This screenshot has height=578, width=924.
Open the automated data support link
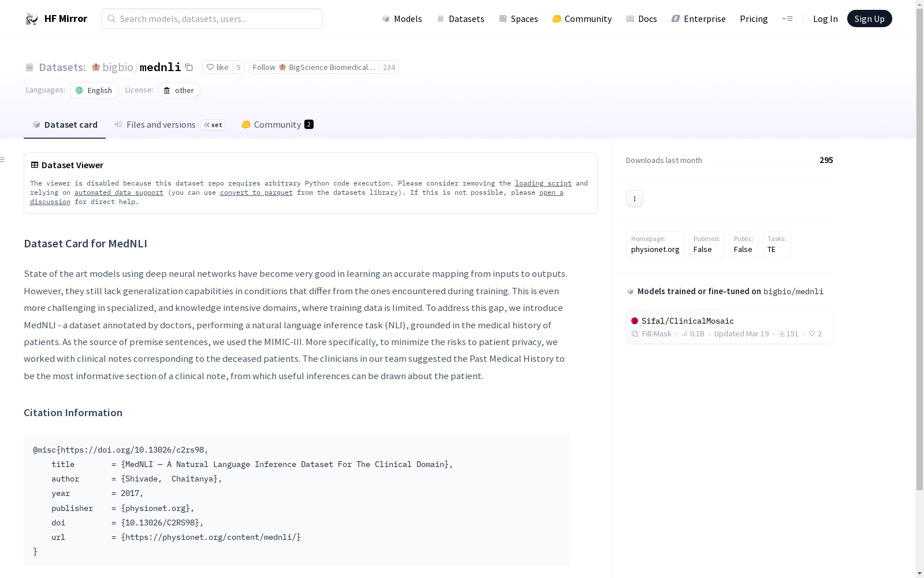(x=119, y=192)
